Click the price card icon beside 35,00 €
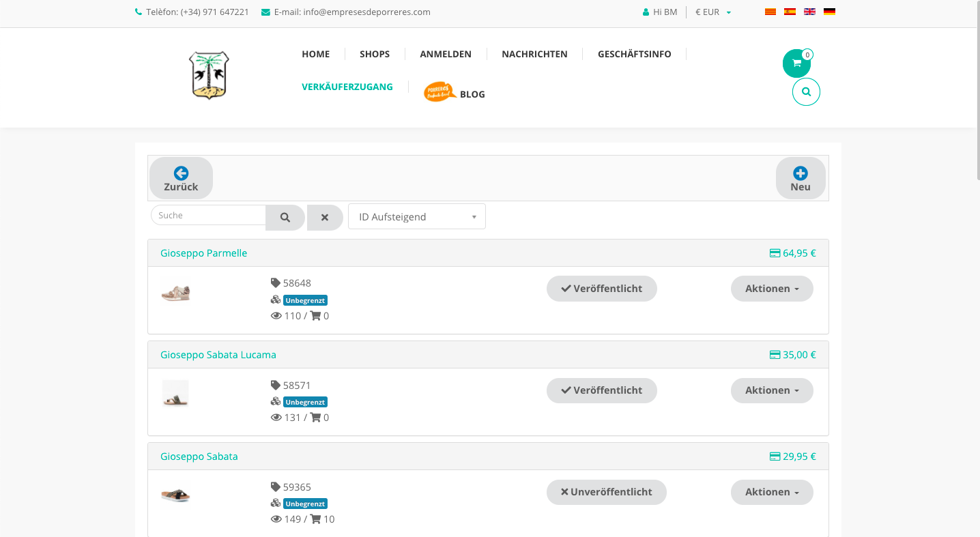 (775, 355)
